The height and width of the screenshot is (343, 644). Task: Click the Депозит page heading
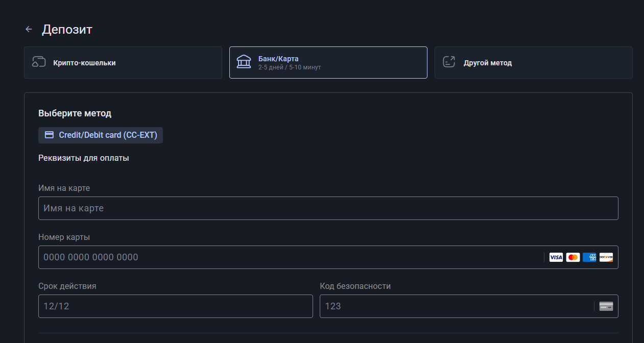point(67,30)
